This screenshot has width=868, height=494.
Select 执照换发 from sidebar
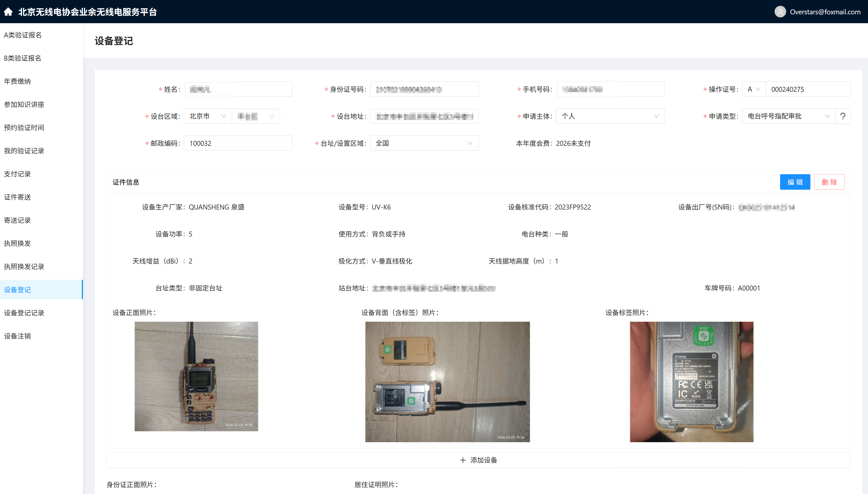click(17, 243)
